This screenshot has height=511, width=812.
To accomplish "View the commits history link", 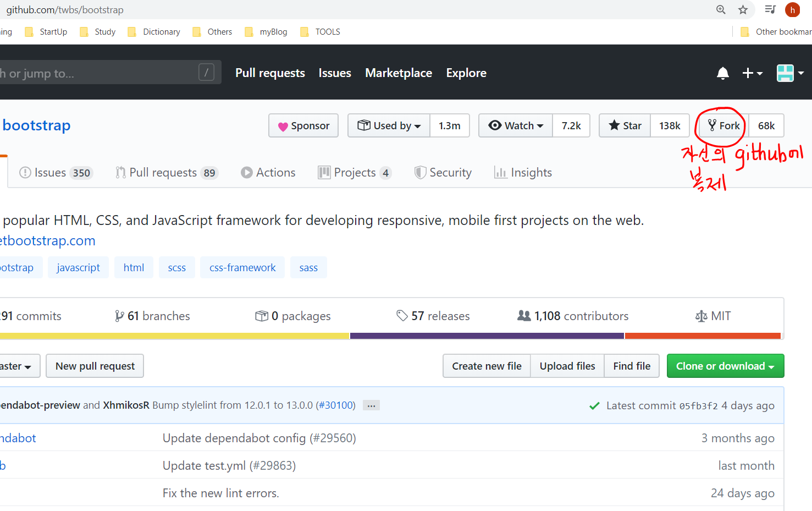I will coord(31,316).
